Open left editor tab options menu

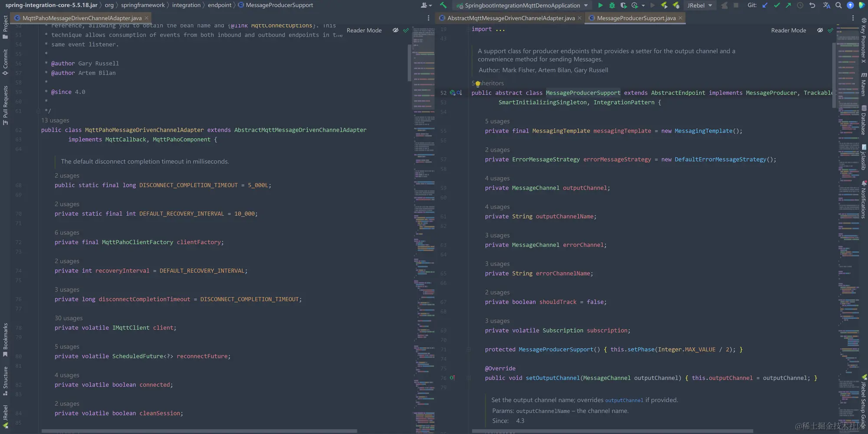428,18
